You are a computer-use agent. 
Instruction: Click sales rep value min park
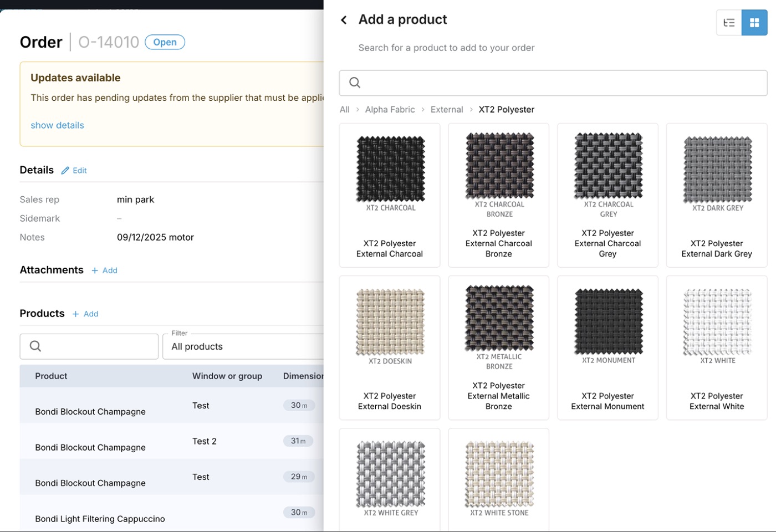136,199
